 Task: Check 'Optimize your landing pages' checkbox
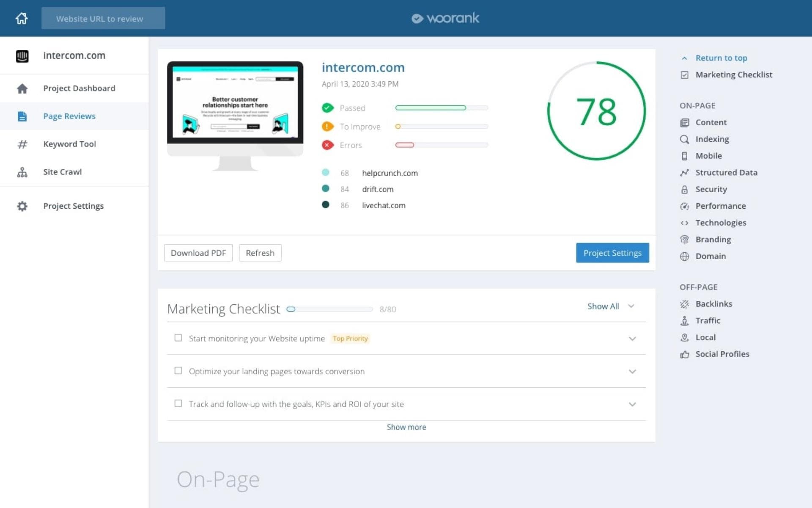tap(178, 371)
